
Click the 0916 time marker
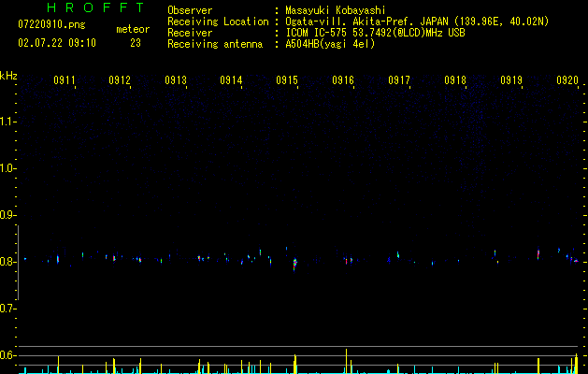343,79
